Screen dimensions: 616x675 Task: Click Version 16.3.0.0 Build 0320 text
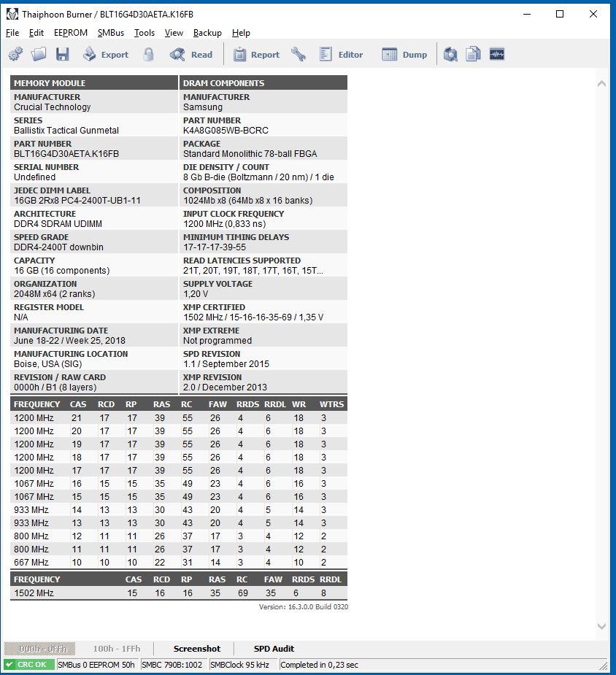[304, 606]
